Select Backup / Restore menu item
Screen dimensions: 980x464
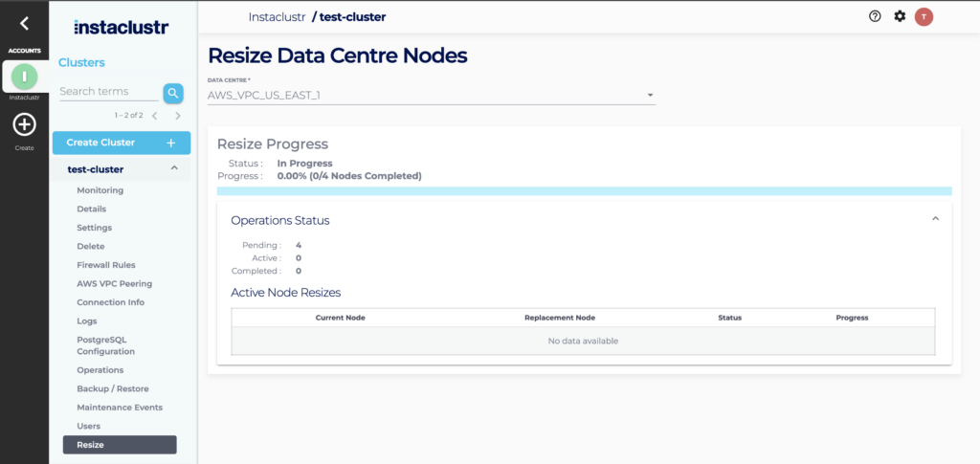[x=112, y=388]
